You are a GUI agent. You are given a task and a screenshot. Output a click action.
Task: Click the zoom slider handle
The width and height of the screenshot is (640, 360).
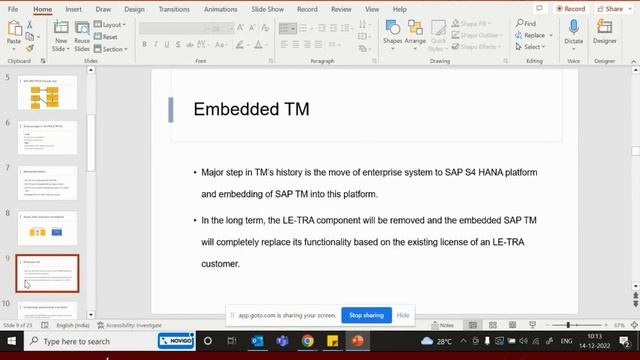568,325
